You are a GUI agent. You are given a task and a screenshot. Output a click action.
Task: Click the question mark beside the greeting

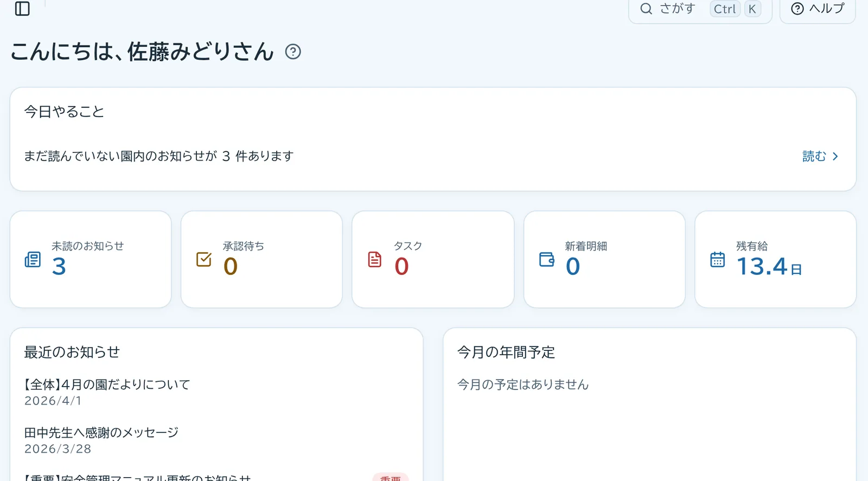point(293,52)
